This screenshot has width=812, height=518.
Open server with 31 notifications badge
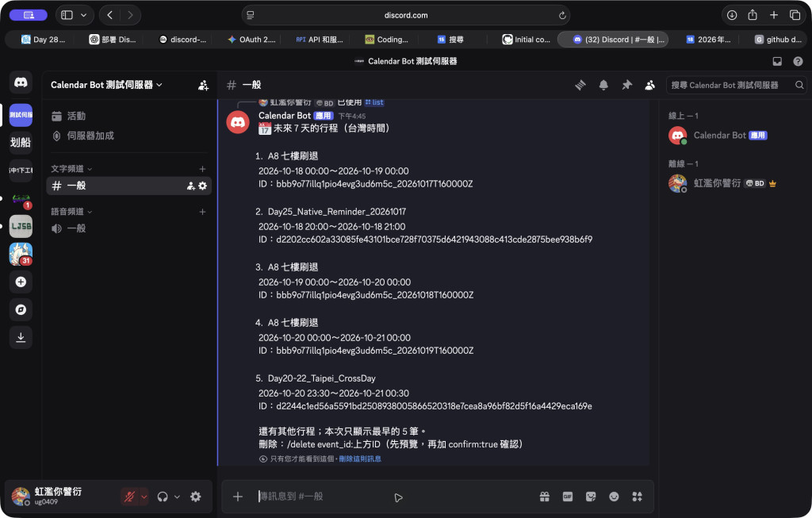tap(21, 254)
